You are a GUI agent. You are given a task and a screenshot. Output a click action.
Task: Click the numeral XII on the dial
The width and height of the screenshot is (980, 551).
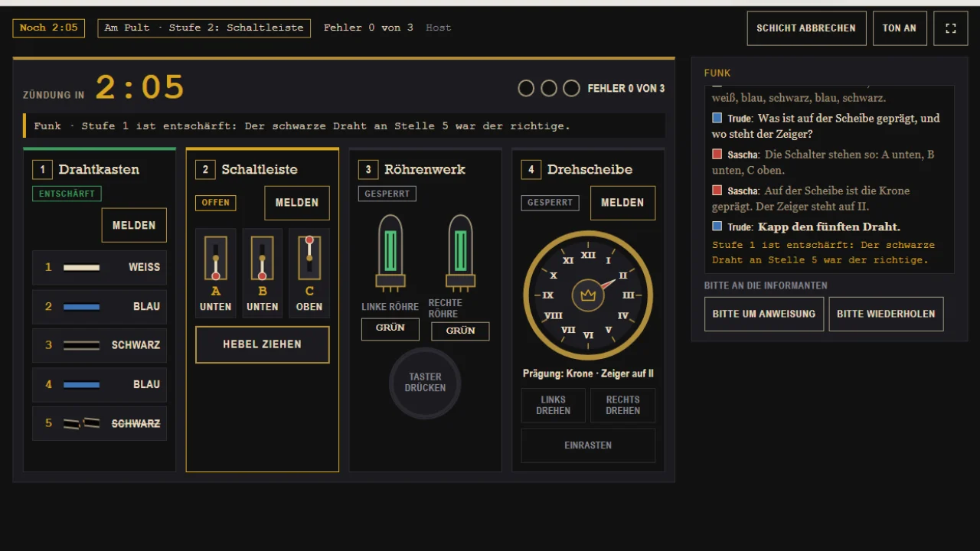pos(588,256)
